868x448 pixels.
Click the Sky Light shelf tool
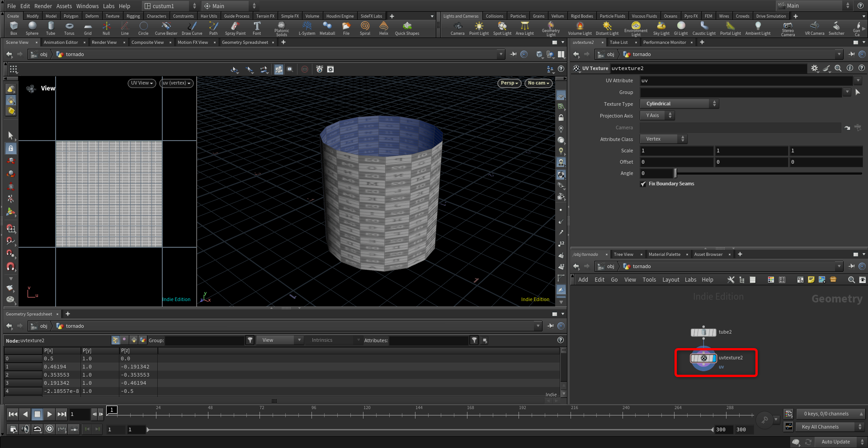(661, 28)
